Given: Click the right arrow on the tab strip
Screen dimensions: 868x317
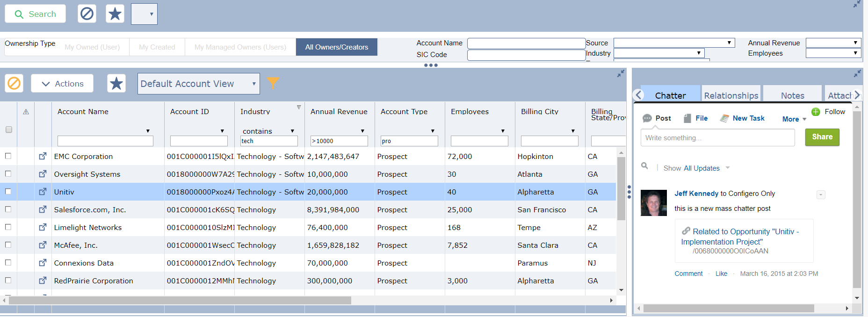Looking at the screenshot, I should click(857, 95).
